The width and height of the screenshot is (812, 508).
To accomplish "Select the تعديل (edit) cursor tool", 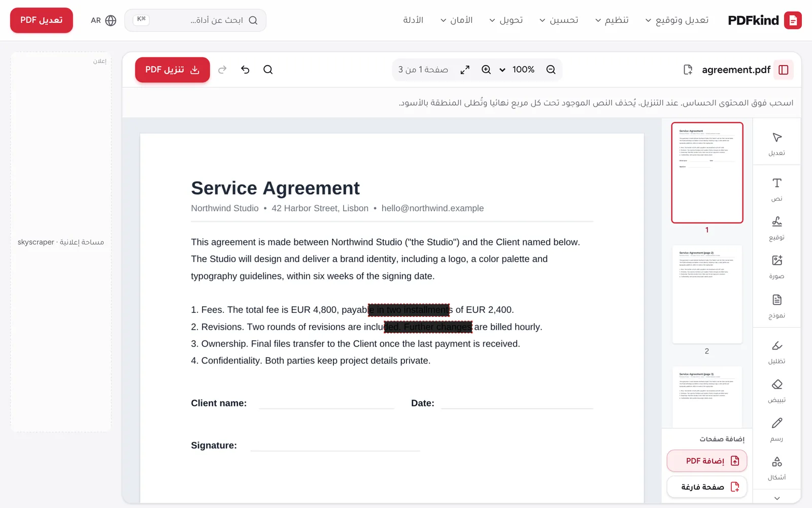I will point(777,144).
